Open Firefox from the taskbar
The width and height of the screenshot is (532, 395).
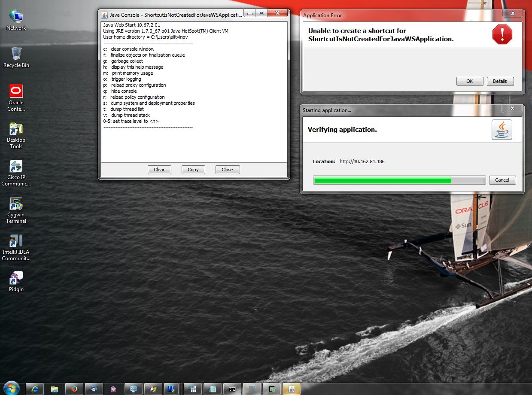point(74,389)
